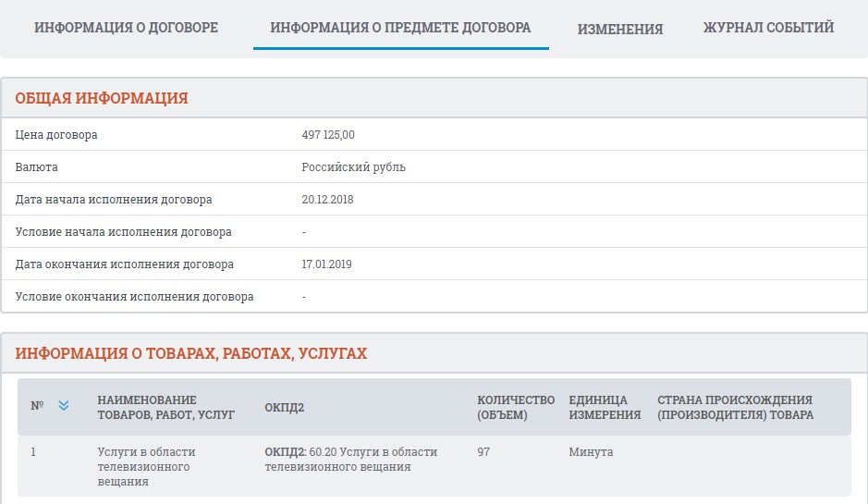Click the Российский рубль currency value
Viewport: 868px width, 504px height.
[353, 167]
